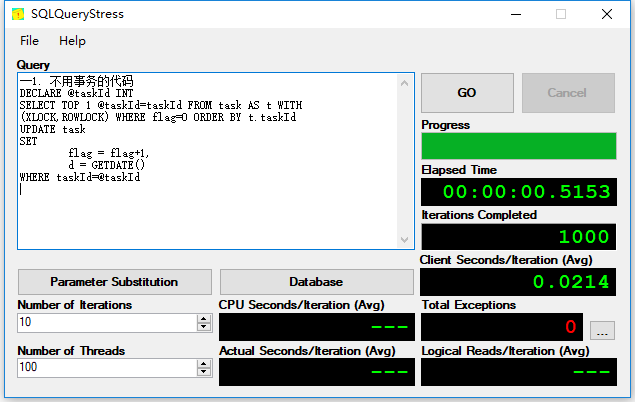Click the SQLQueryStress app icon in title bar
The image size is (635, 402).
(18, 14)
